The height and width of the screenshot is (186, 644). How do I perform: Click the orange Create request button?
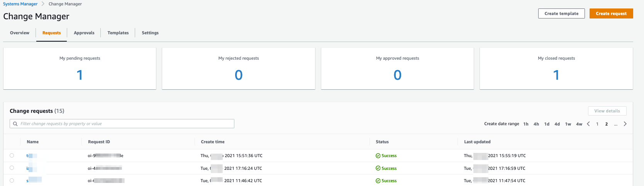pos(611,13)
